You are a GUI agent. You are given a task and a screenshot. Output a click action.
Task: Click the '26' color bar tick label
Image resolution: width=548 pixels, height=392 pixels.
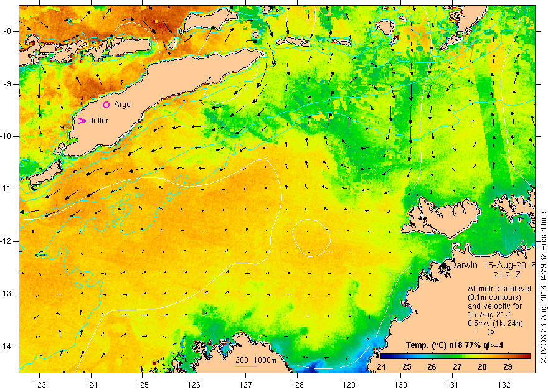432,367
